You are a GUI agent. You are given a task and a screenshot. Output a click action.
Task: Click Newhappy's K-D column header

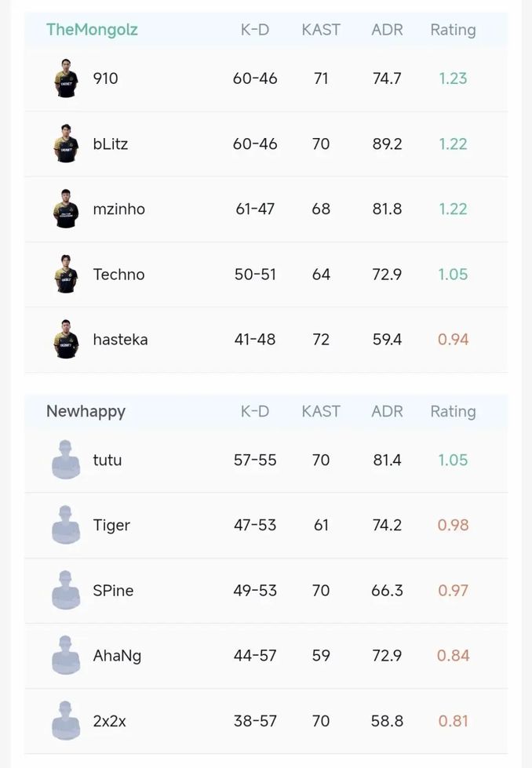tap(255, 411)
